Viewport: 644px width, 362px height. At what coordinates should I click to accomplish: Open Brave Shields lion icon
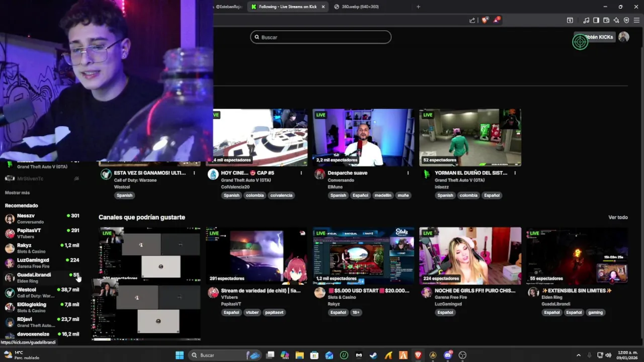point(485,20)
